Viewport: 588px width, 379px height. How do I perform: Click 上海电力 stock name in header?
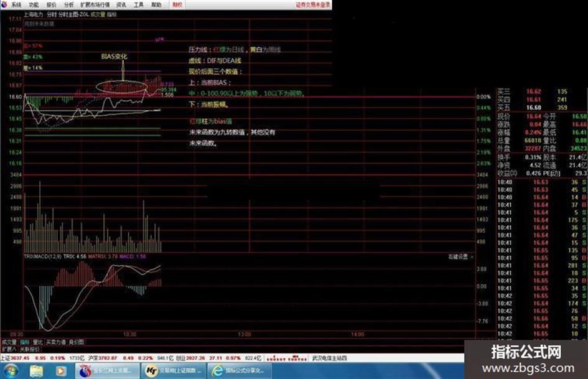(x=34, y=15)
